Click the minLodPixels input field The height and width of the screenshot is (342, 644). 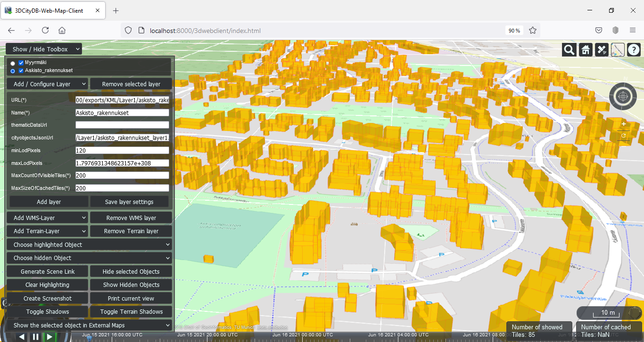coord(122,150)
